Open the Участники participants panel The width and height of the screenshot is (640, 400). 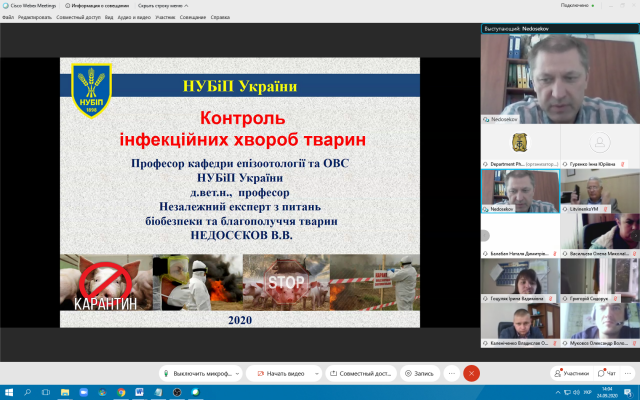click(571, 373)
